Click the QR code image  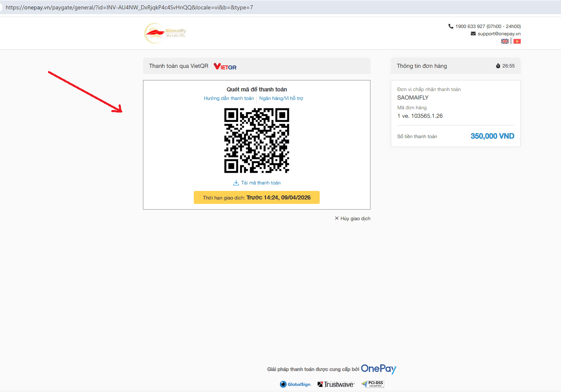(257, 141)
